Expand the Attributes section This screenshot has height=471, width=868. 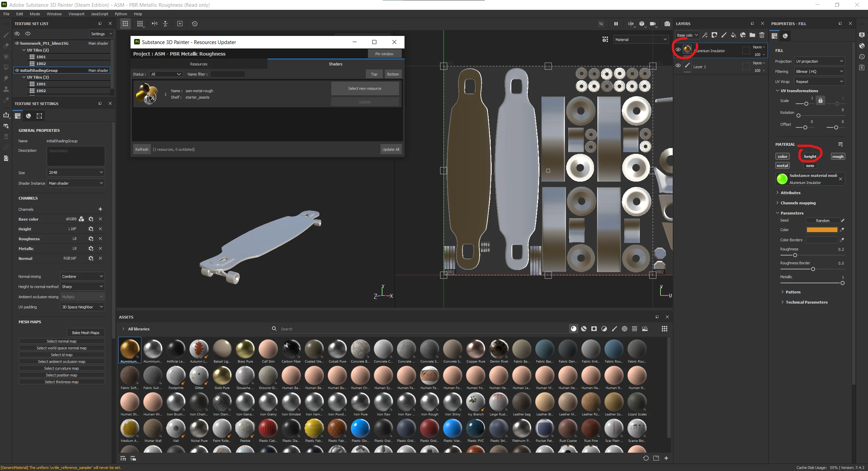pos(790,193)
